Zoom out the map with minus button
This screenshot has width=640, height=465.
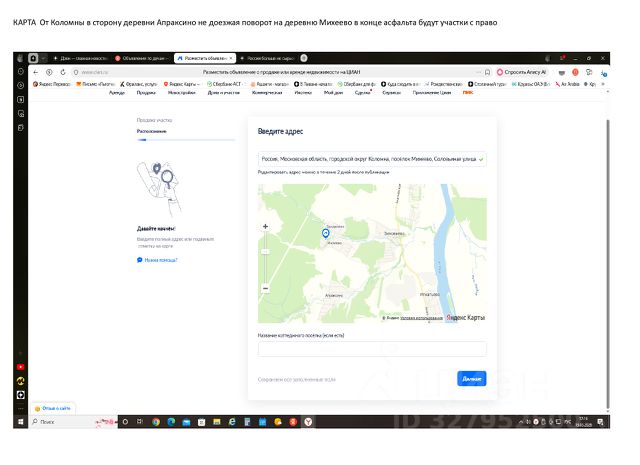click(x=265, y=288)
